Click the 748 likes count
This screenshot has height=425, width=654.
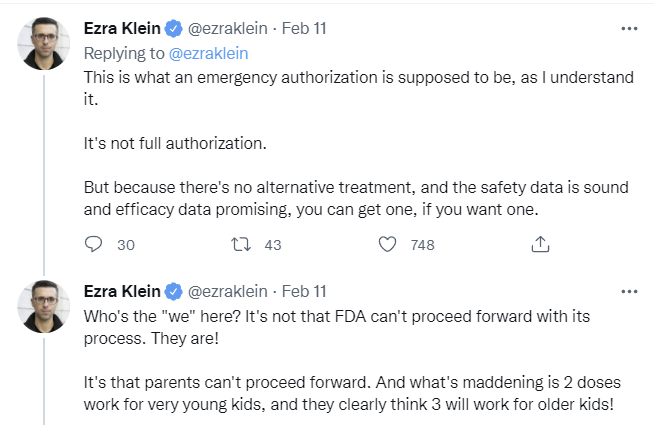point(422,244)
